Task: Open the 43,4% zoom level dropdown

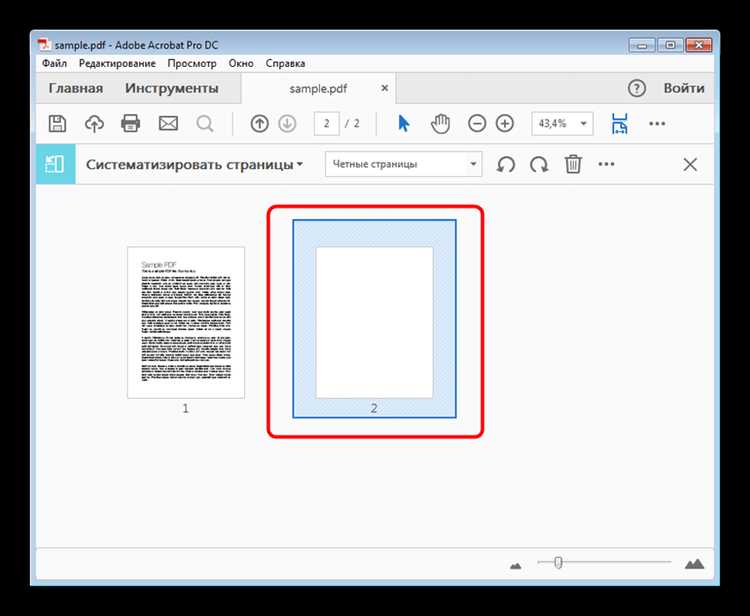Action: pos(562,124)
